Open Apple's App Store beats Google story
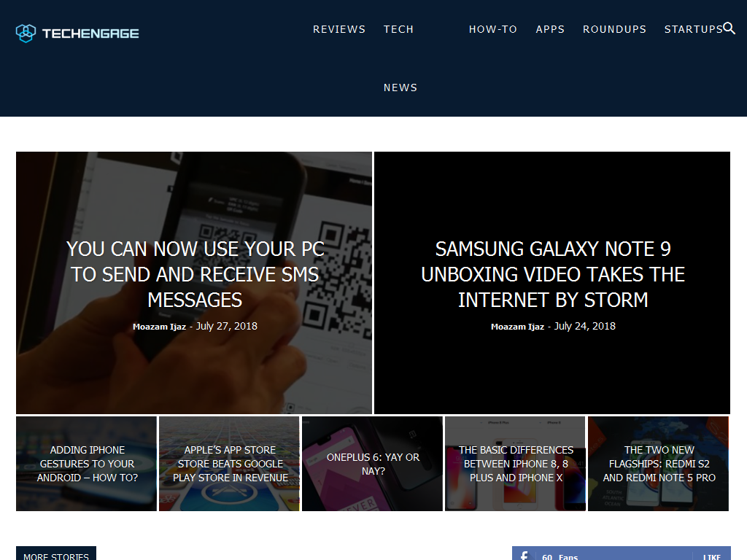The height and width of the screenshot is (560, 747). [x=230, y=464]
